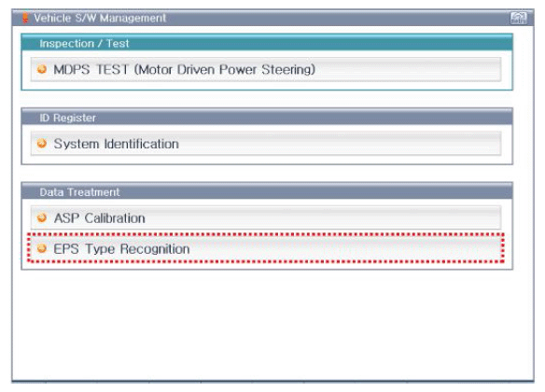Screen dimensions: 545x392
Task: Click the orange Vehicle S/W Management title icon
Action: click(25, 18)
